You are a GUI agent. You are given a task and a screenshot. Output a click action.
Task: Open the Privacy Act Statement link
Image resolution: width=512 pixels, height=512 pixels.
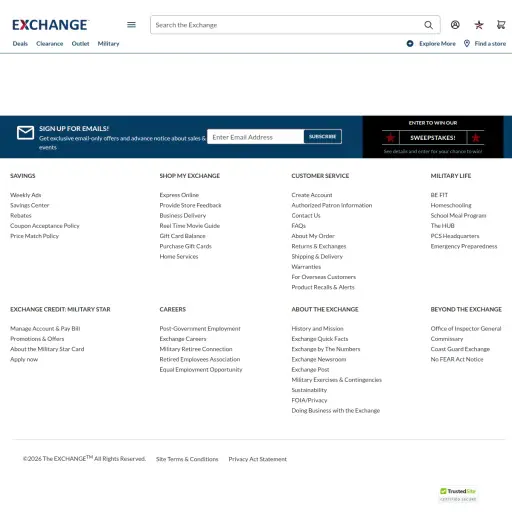tap(257, 459)
